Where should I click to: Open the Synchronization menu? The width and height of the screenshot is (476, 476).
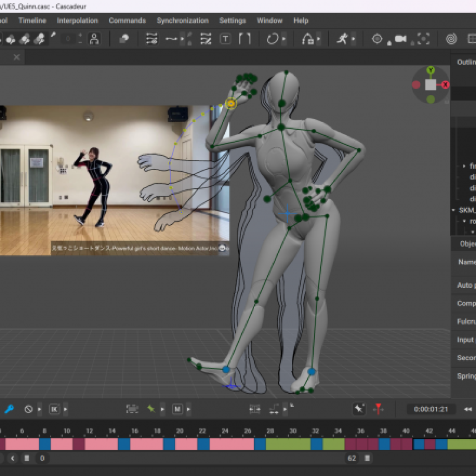pyautogui.click(x=182, y=20)
